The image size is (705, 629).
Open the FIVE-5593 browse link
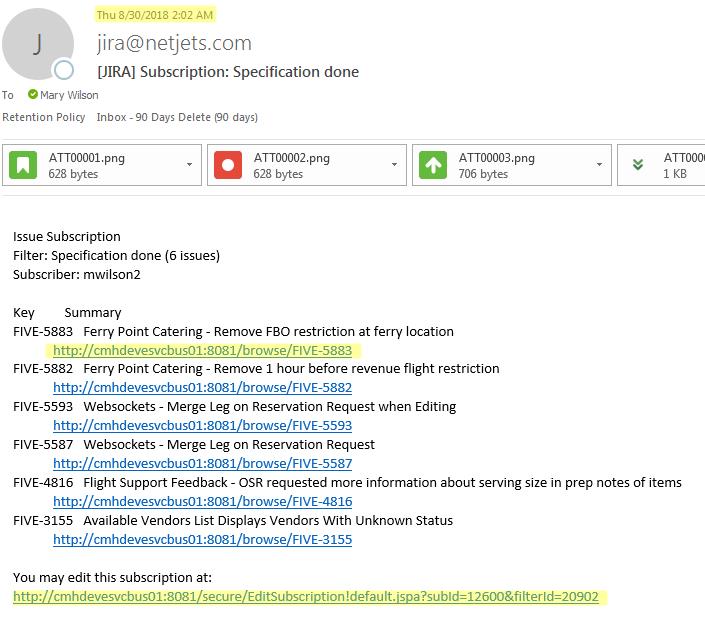pos(202,425)
